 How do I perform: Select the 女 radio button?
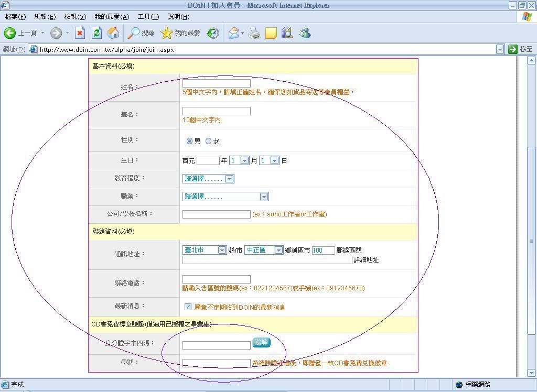point(208,141)
